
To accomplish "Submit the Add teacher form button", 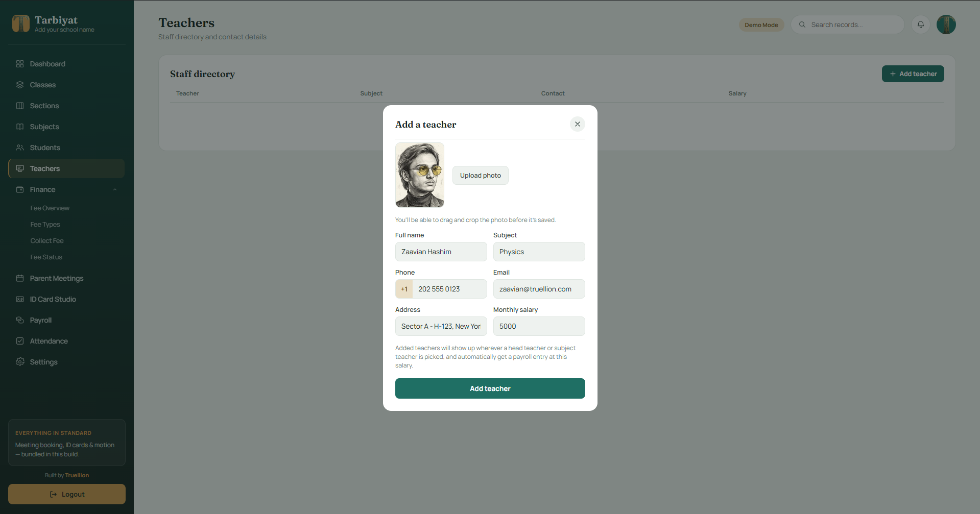I will pyautogui.click(x=490, y=388).
